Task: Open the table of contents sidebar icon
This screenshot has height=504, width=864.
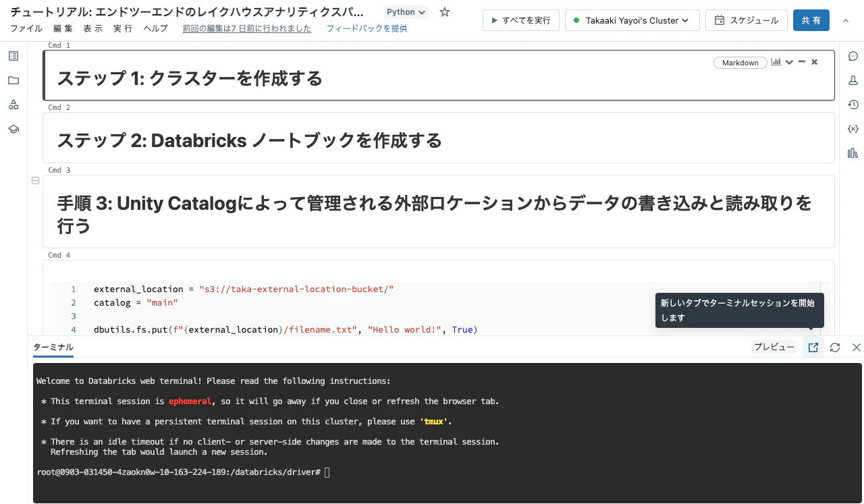Action: point(13,56)
